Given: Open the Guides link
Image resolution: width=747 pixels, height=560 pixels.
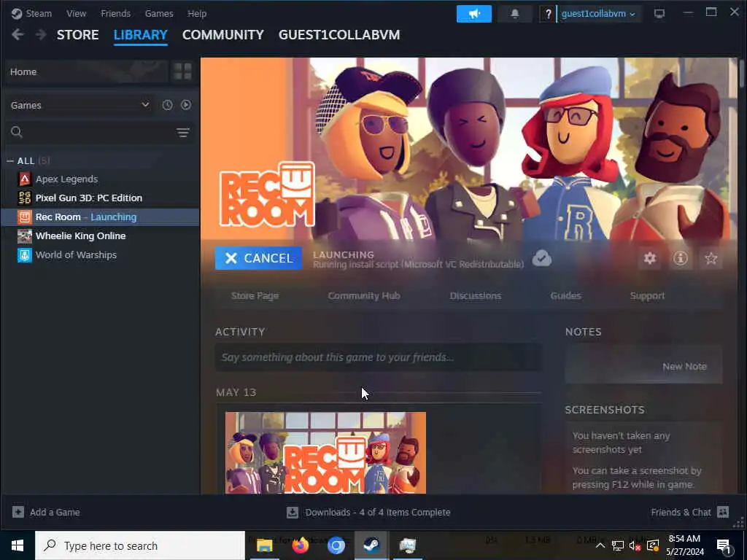Looking at the screenshot, I should point(565,296).
